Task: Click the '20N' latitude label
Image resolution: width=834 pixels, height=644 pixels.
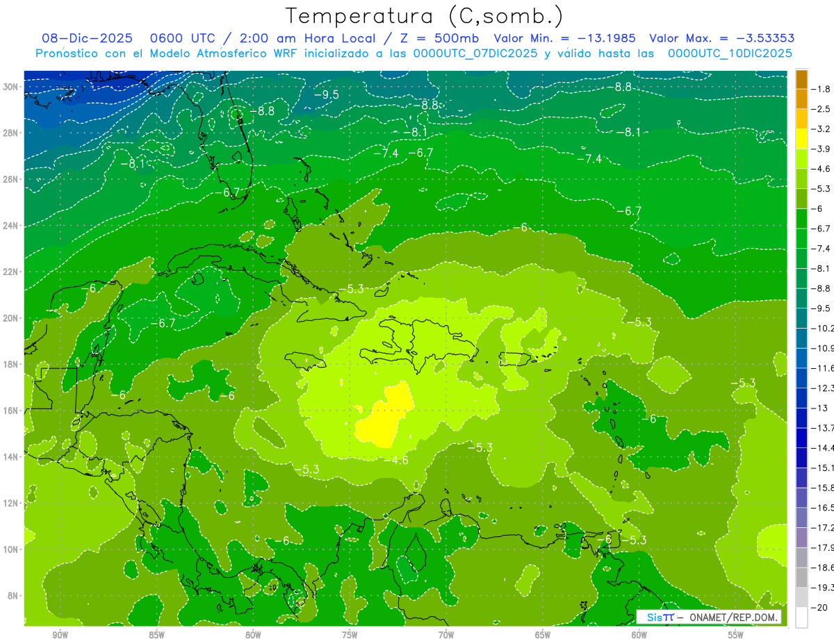Action: tap(12, 318)
